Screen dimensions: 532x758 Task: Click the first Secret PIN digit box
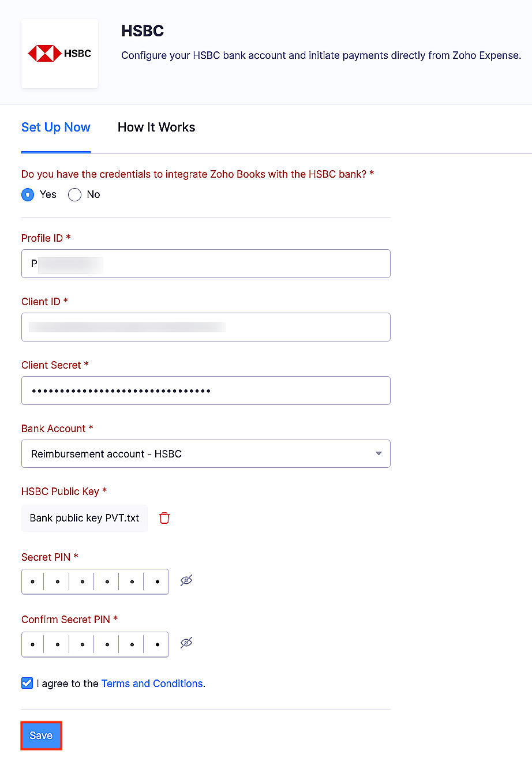(x=32, y=581)
